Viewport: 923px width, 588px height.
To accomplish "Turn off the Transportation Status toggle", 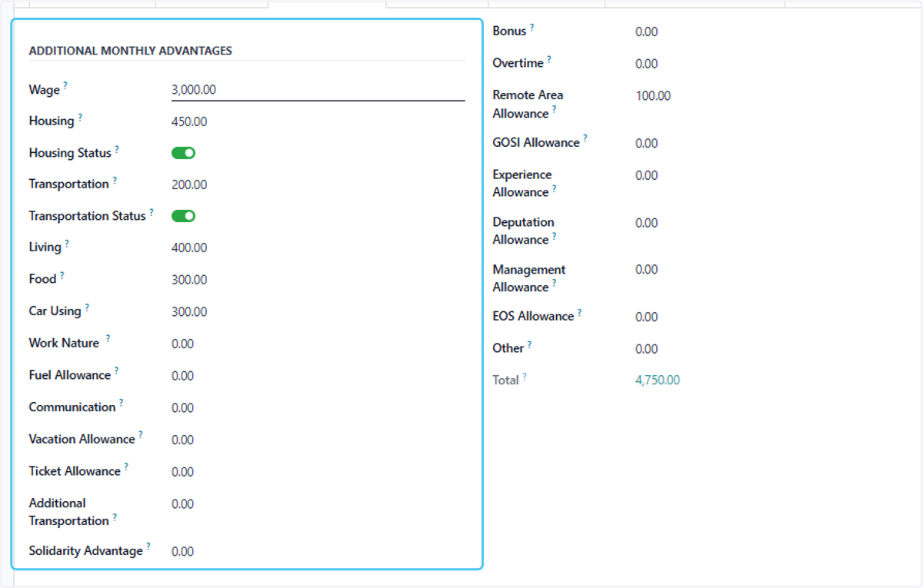I will coord(184,216).
